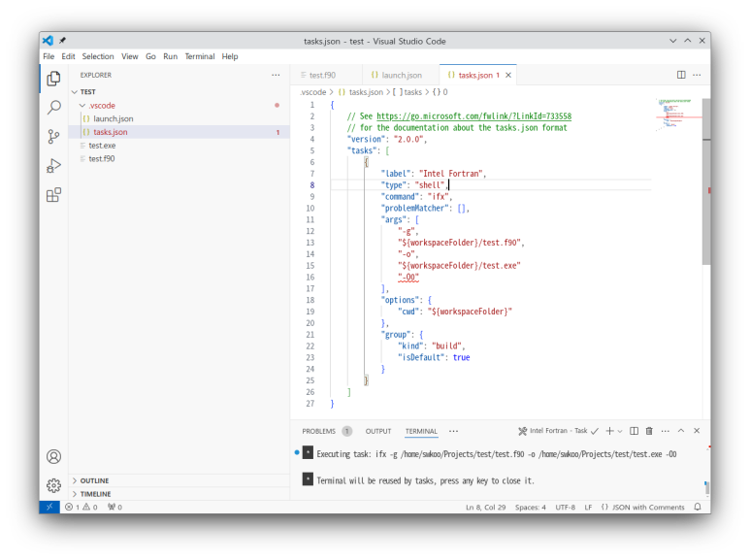Open the Accounts menu icon
Image resolution: width=750 pixels, height=560 pixels.
point(53,456)
